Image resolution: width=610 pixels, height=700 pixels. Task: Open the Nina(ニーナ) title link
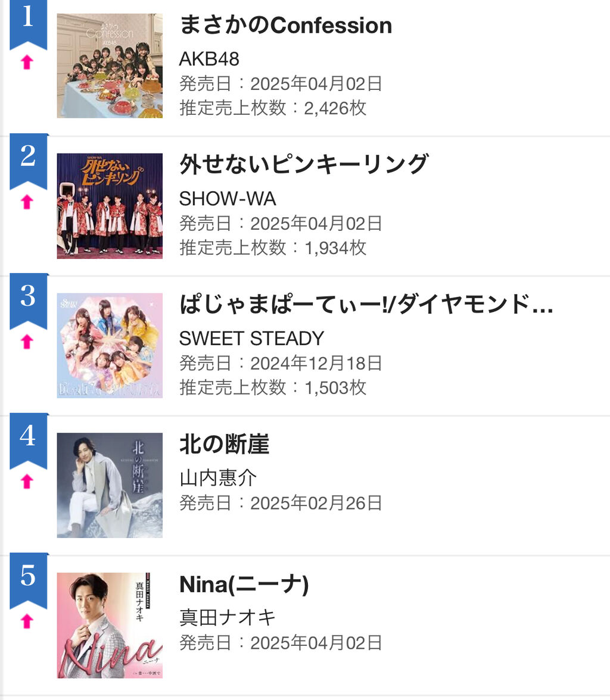244,584
